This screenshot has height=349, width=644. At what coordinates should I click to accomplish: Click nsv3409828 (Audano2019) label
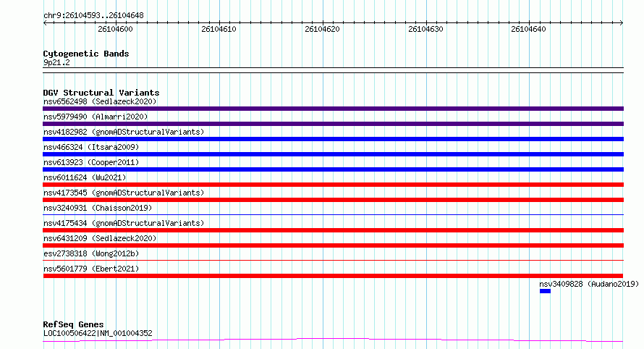589,284
